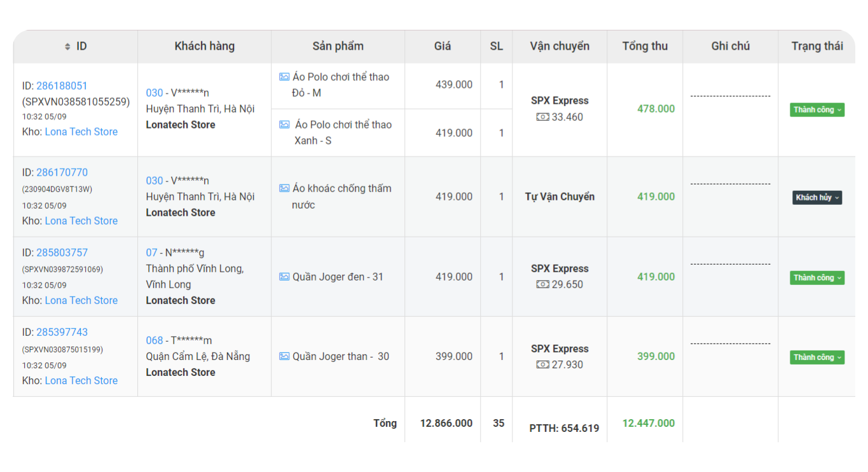Open order ID 286170770 link
The height and width of the screenshot is (472, 868).
(62, 172)
